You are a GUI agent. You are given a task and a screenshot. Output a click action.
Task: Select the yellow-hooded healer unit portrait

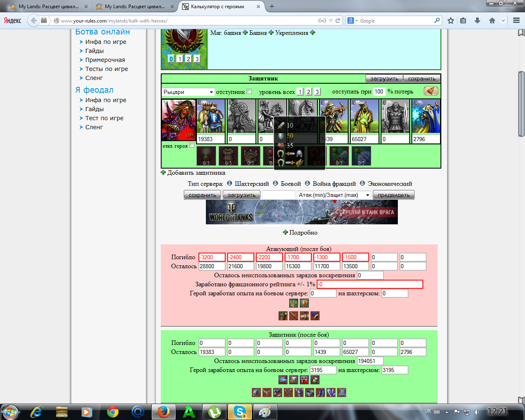[365, 116]
